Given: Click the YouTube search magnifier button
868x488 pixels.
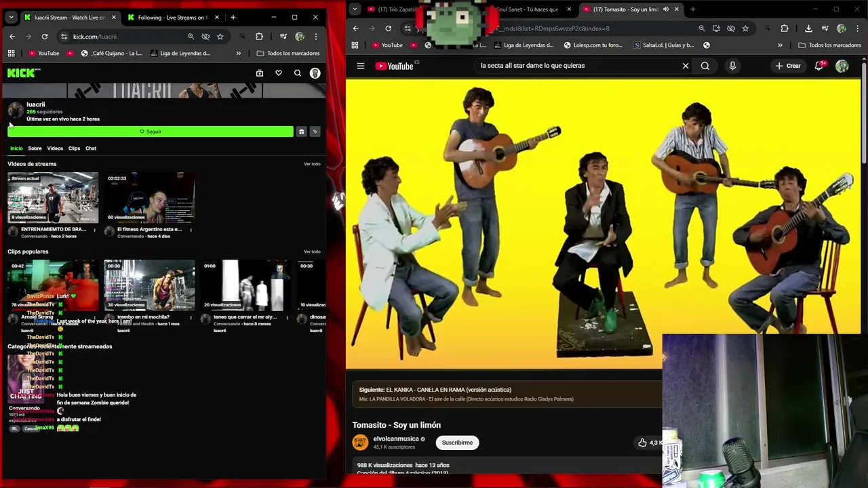Looking at the screenshot, I should click(x=705, y=66).
